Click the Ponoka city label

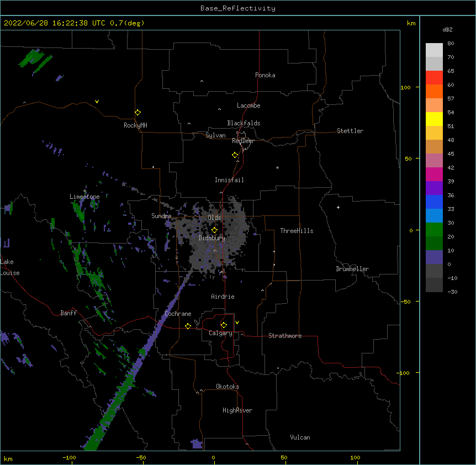pos(265,75)
